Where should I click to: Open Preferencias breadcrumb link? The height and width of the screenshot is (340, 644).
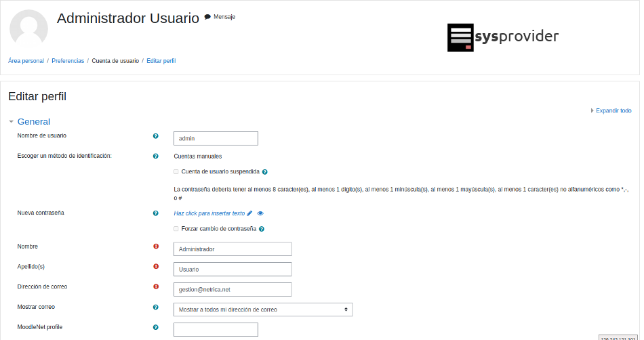[68, 61]
